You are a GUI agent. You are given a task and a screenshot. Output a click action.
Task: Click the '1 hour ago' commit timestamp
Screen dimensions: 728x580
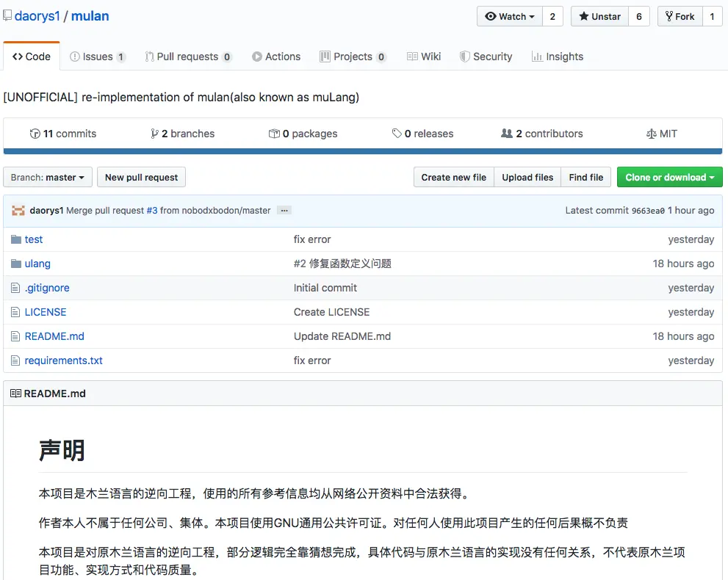coord(691,211)
